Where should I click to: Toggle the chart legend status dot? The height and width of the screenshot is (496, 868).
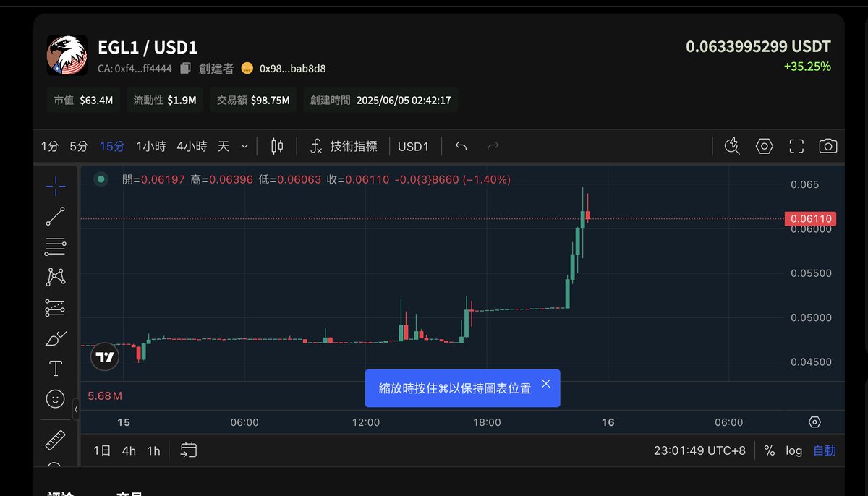pyautogui.click(x=101, y=179)
